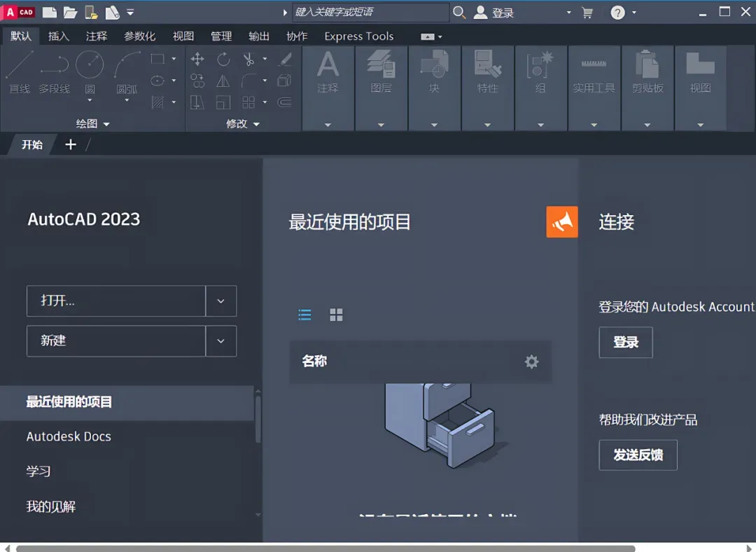Open the Autodesk App Store cart icon
The height and width of the screenshot is (552, 756).
[x=587, y=13]
